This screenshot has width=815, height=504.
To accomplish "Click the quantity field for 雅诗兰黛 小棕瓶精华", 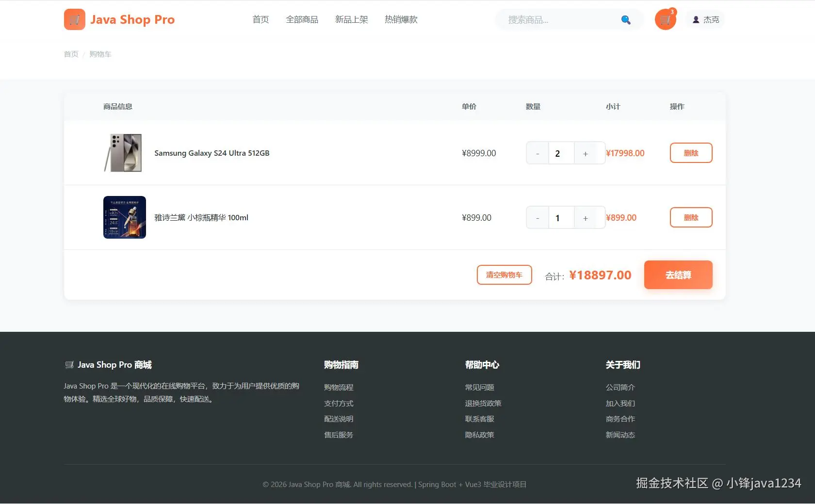I will click(x=561, y=218).
